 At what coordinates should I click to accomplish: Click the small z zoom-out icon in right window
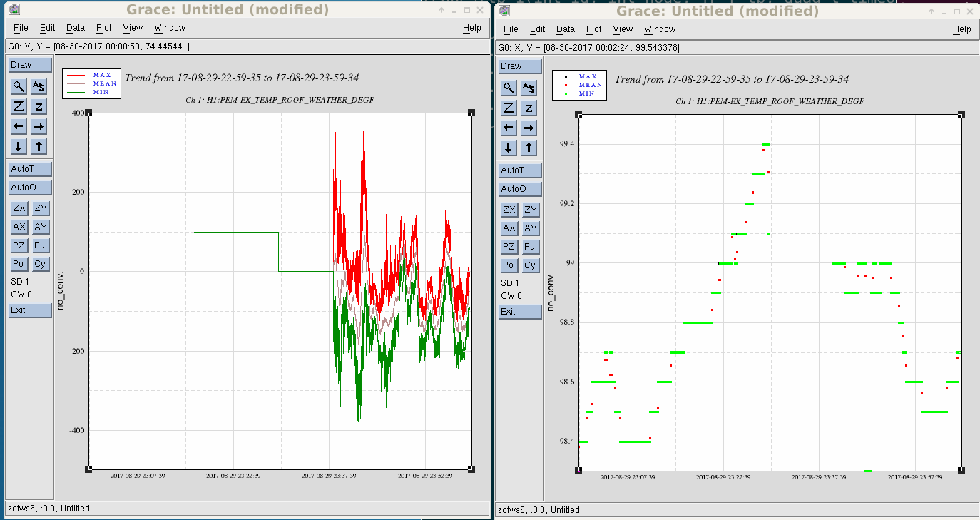529,108
